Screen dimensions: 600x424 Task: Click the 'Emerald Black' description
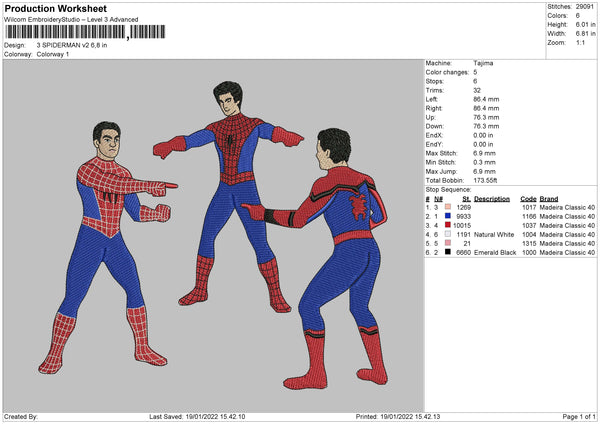coord(495,253)
